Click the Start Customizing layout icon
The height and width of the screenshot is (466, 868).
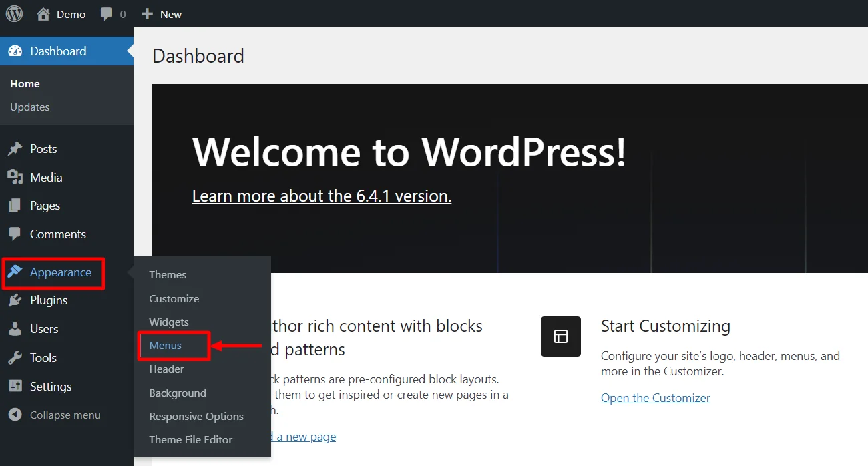pos(561,336)
